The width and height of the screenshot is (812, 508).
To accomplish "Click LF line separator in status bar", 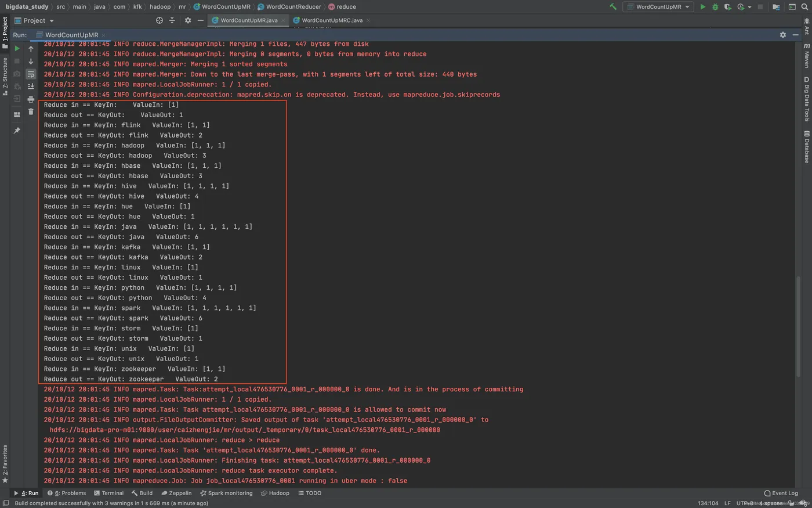I will [x=727, y=503].
